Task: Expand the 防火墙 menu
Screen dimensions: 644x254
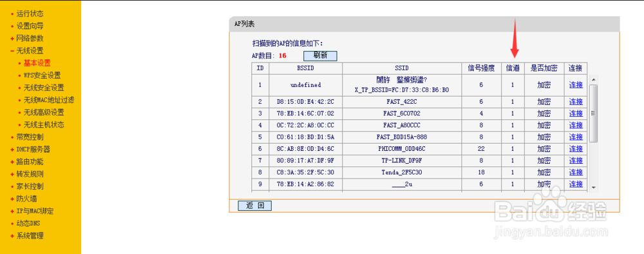Action: pyautogui.click(x=26, y=199)
